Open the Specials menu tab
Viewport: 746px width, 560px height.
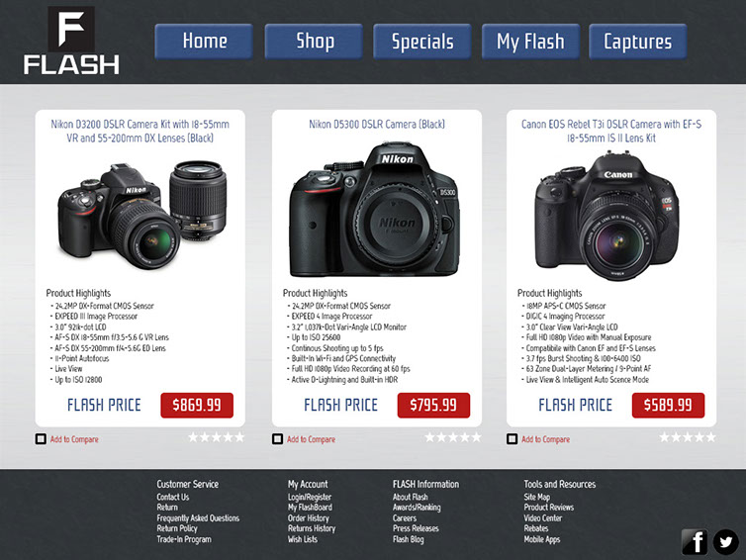422,42
